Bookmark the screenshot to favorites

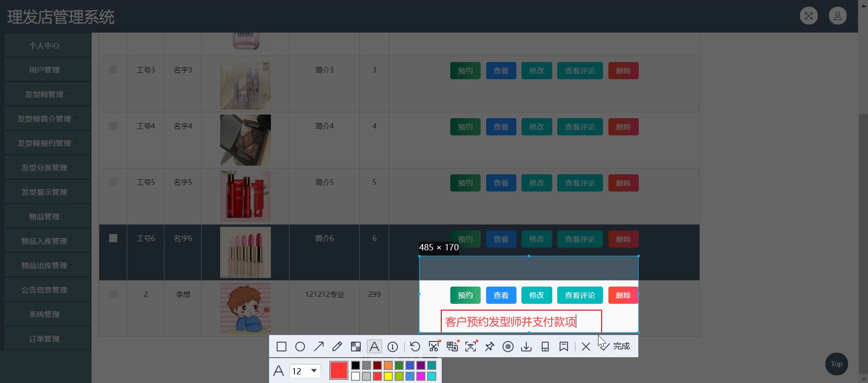pyautogui.click(x=564, y=347)
